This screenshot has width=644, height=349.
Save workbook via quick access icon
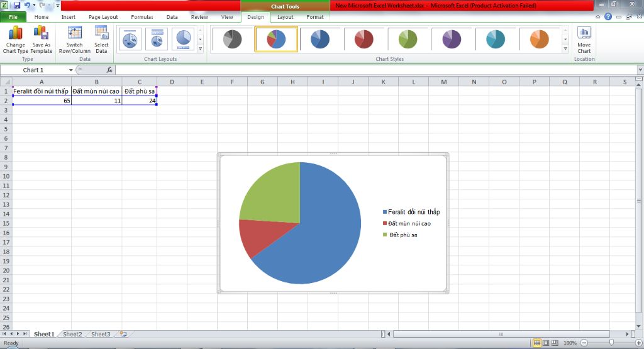coord(17,5)
